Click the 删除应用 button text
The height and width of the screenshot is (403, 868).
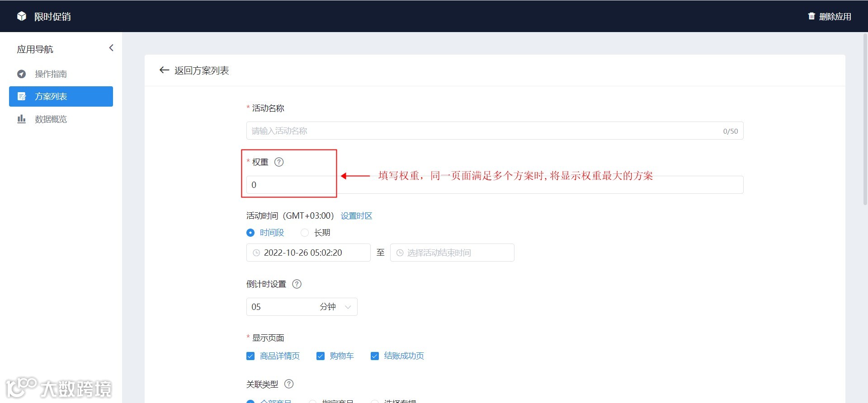point(835,17)
